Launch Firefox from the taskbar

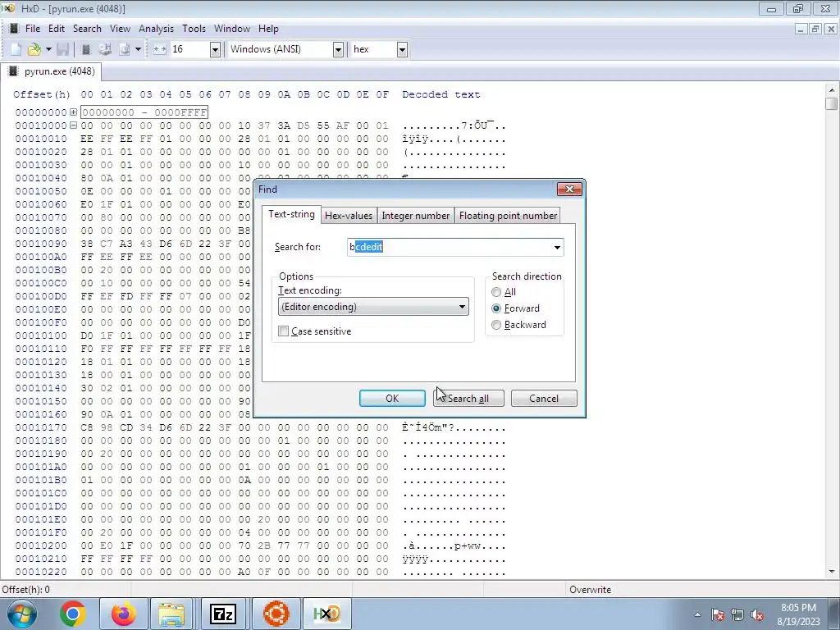pos(124,614)
